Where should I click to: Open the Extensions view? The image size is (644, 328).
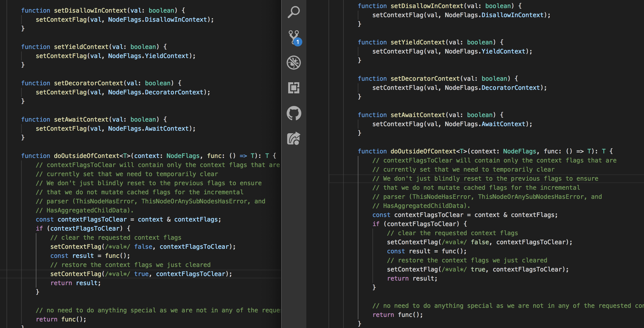[x=294, y=88]
